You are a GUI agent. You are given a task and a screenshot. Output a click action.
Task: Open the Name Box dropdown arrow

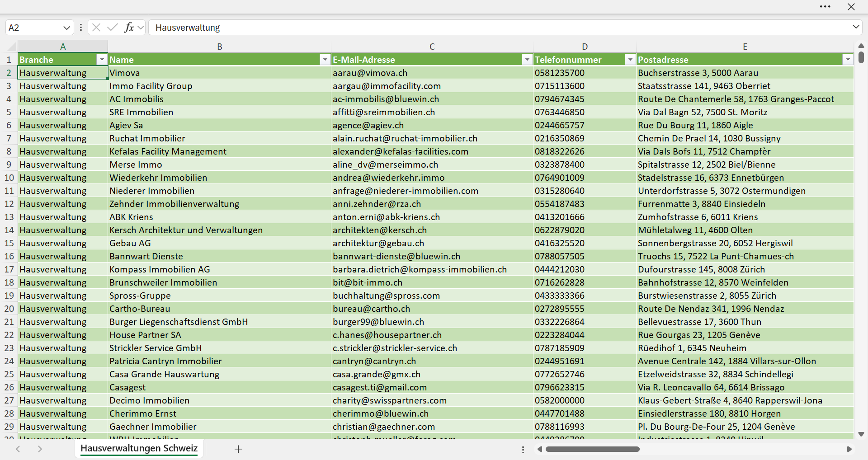(66, 28)
